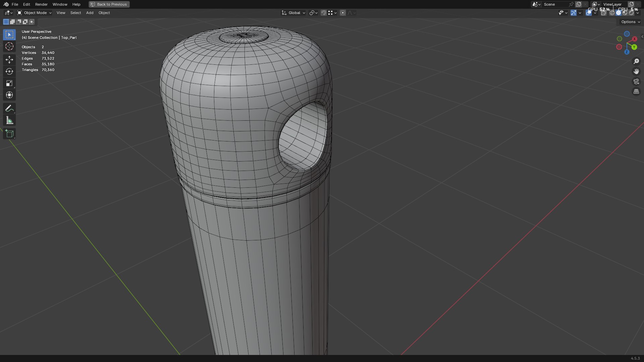This screenshot has height=362, width=644.
Task: Select the Cursor tool in toolbar
Action: 9,46
